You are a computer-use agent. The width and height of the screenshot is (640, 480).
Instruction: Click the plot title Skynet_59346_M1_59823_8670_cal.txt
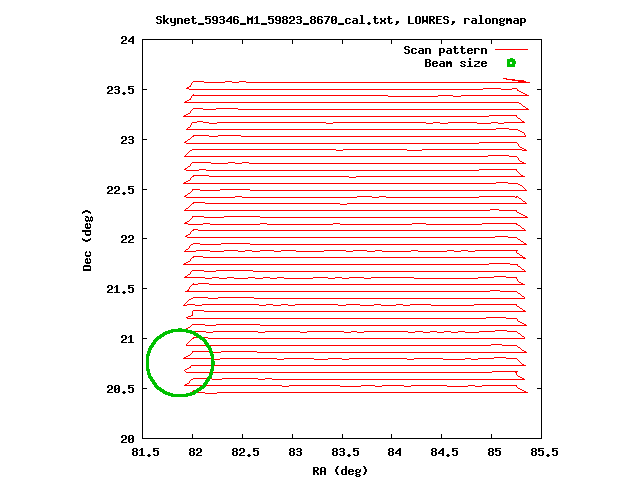click(x=275, y=20)
